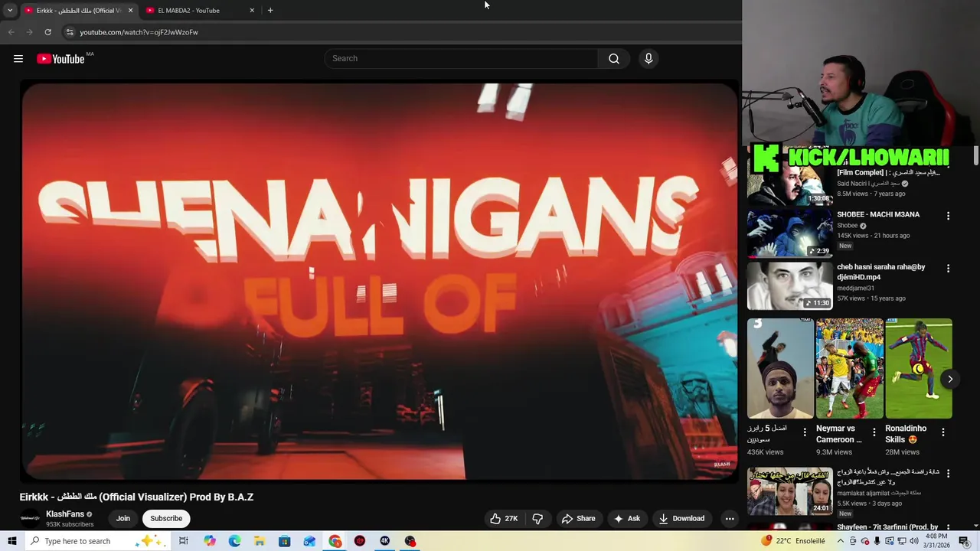This screenshot has width=980, height=551.
Task: Open Task View on the taskbar
Action: 184,541
